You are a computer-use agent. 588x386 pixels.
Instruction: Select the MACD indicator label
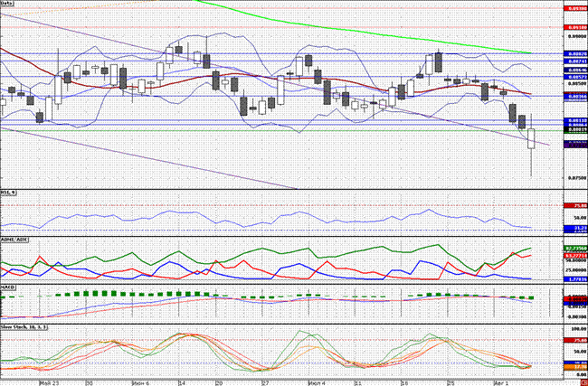(7, 287)
